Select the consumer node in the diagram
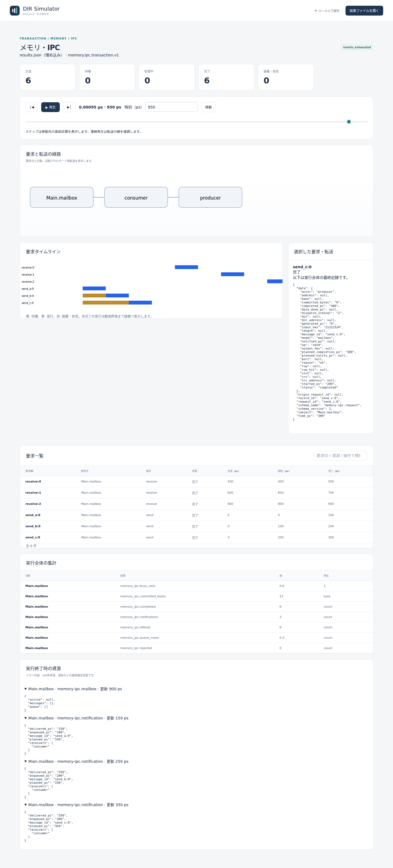 136,197
